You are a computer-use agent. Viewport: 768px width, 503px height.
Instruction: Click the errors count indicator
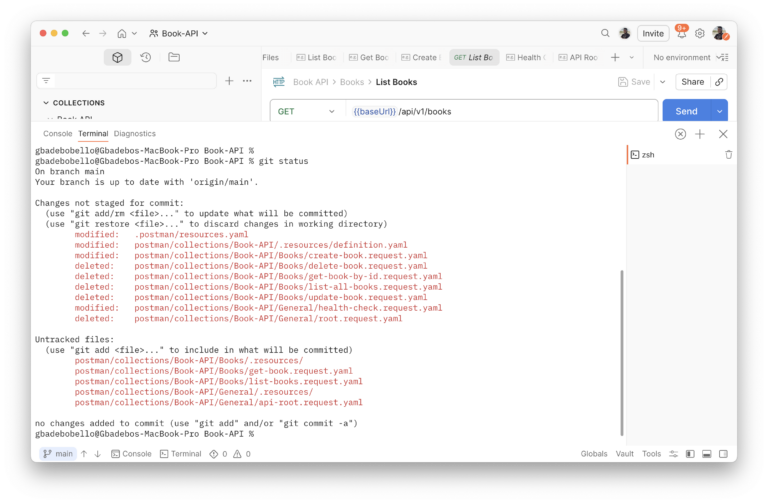[x=218, y=454]
